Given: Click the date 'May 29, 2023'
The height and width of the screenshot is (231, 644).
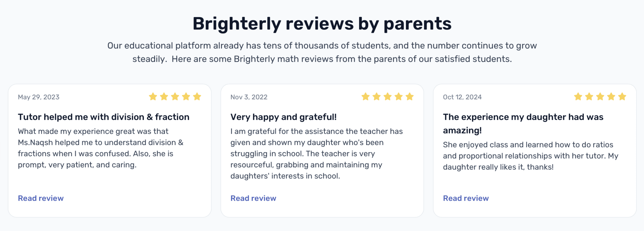Looking at the screenshot, I should (x=38, y=97).
